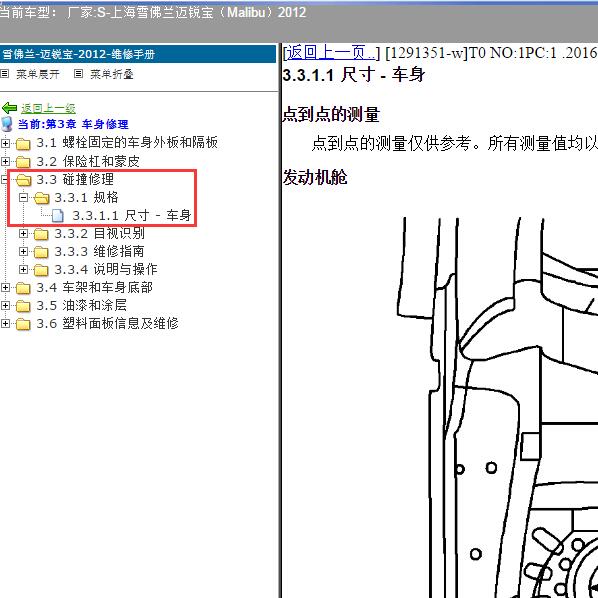Click the current chapter icon beside 当前:第3章
The height and width of the screenshot is (598, 598).
[7, 124]
